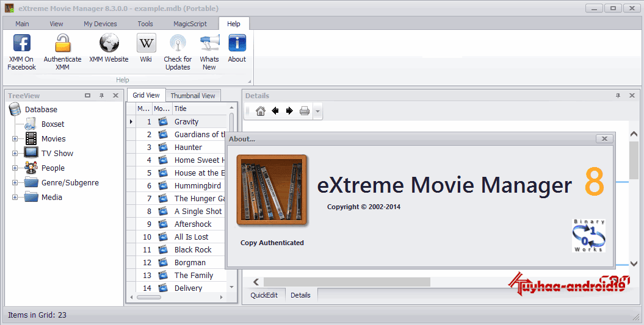644x325 pixels.
Task: Click Details pane scroll-up chevron
Action: pyautogui.click(x=634, y=134)
